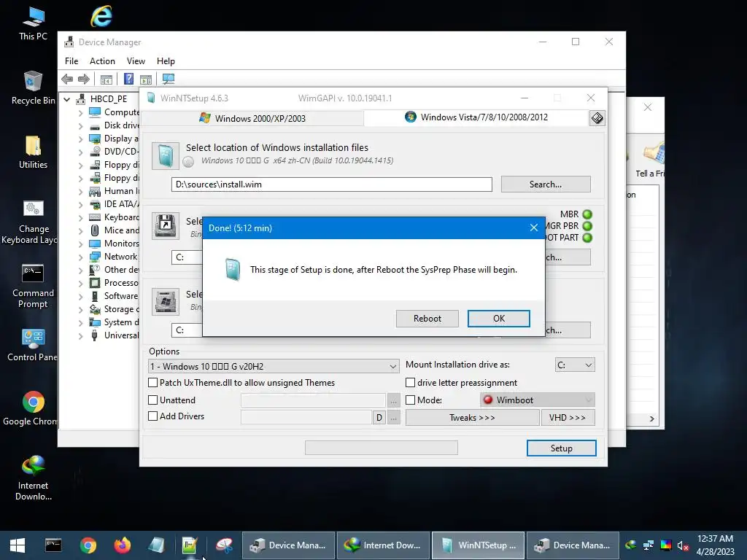Click the installation drive Windows icon
The image size is (747, 560).
pos(166,301)
